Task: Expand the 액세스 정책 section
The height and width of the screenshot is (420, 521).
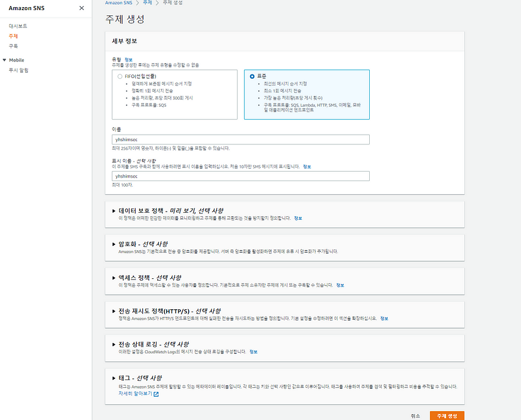Action: click(x=114, y=278)
